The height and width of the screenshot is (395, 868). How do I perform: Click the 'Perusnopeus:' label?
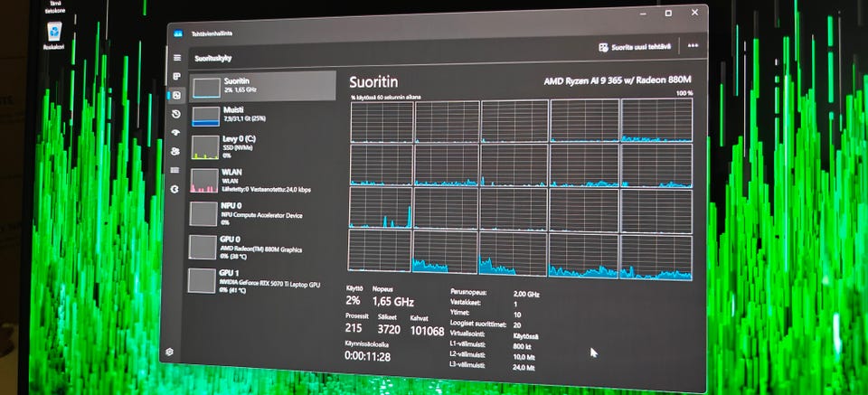pos(467,292)
